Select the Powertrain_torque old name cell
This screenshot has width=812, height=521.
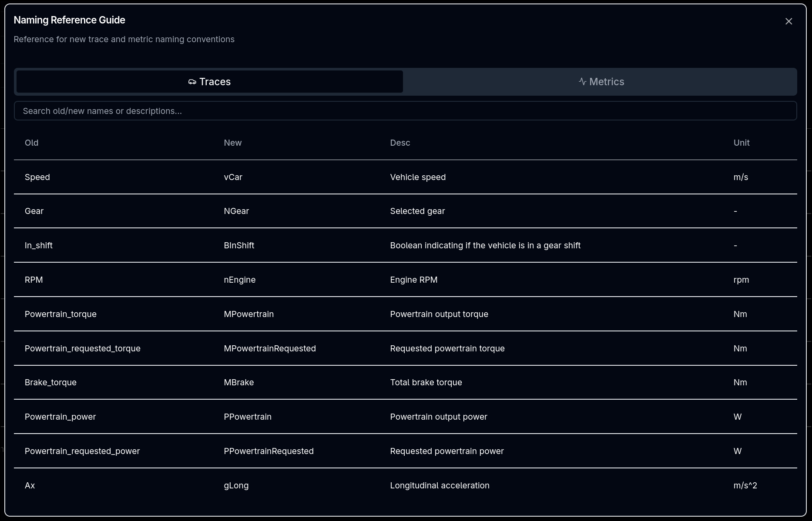click(60, 314)
